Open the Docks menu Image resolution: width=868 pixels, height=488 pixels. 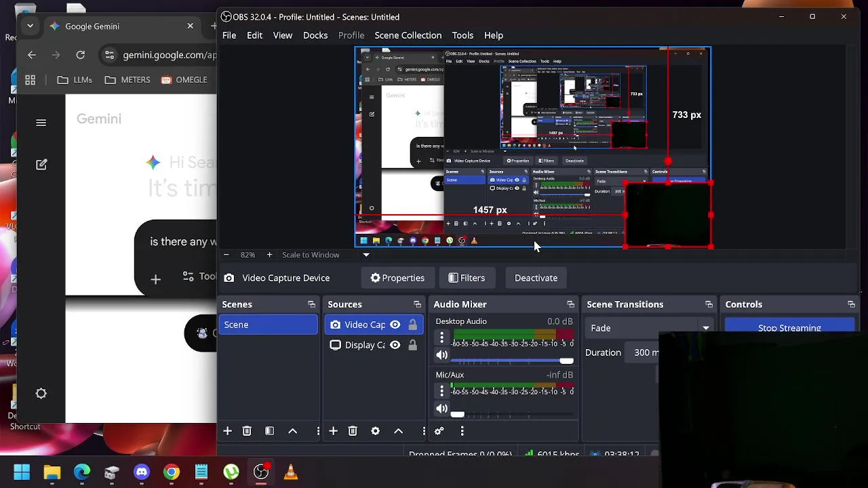[315, 35]
